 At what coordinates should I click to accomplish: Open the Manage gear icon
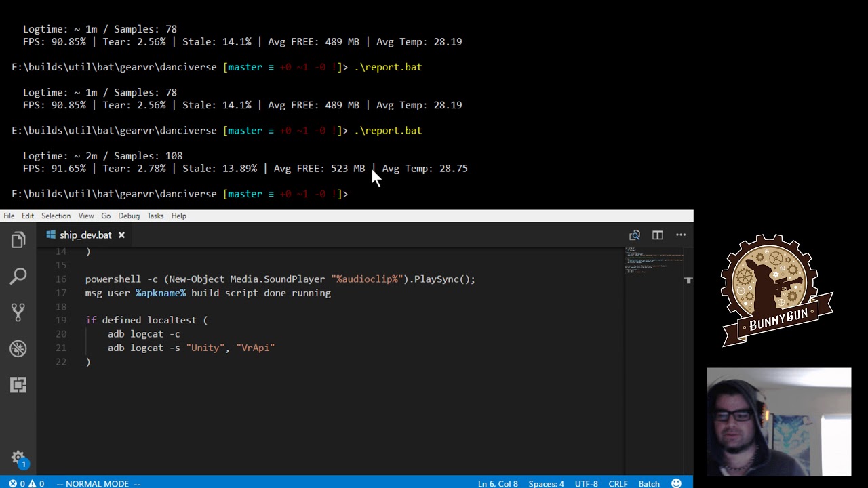click(18, 457)
